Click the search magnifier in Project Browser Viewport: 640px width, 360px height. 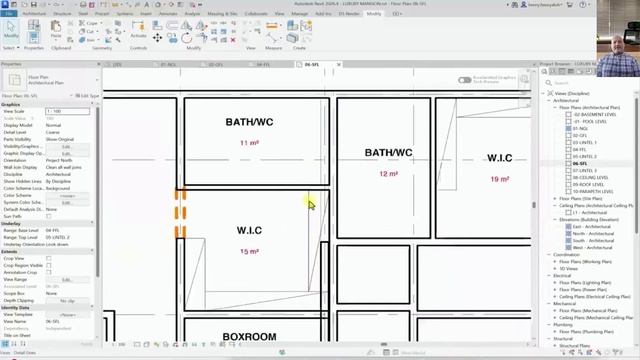point(549,83)
